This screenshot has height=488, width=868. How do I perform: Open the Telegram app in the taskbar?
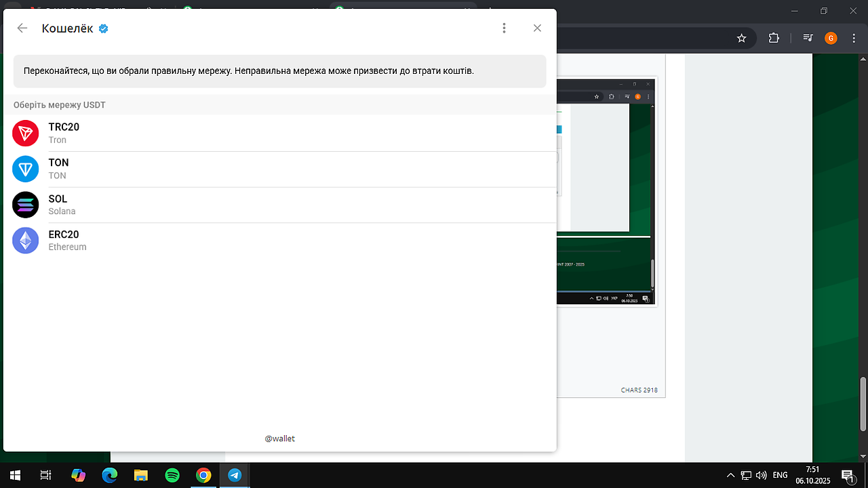point(235,475)
